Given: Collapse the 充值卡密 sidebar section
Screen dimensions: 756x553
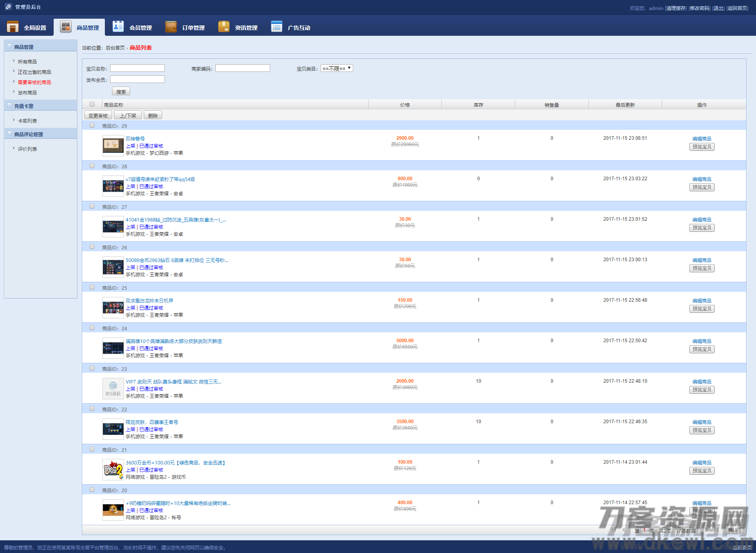Looking at the screenshot, I should [10, 105].
